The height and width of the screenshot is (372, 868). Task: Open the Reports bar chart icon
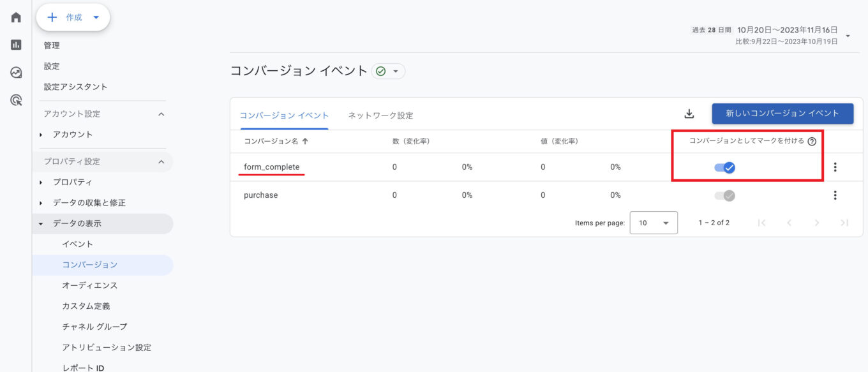pyautogui.click(x=16, y=45)
